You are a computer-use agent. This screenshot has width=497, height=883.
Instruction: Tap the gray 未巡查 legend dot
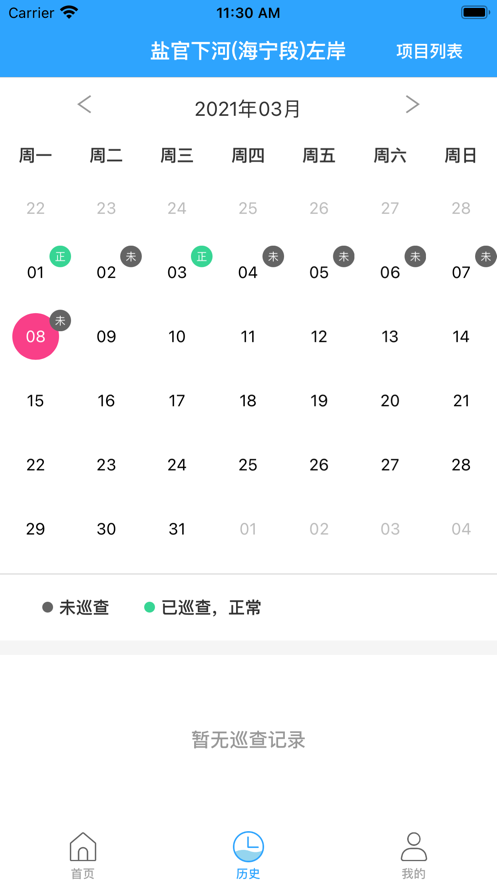tap(48, 608)
